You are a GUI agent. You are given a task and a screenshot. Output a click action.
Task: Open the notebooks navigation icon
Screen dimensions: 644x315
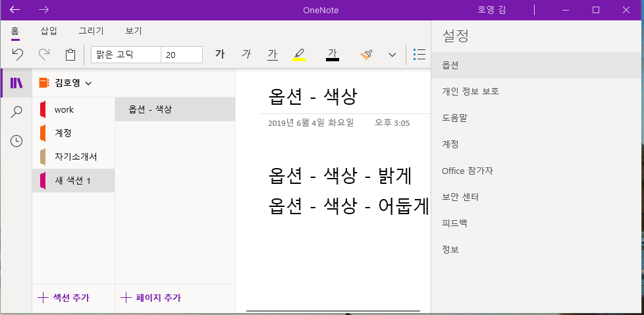[x=16, y=83]
